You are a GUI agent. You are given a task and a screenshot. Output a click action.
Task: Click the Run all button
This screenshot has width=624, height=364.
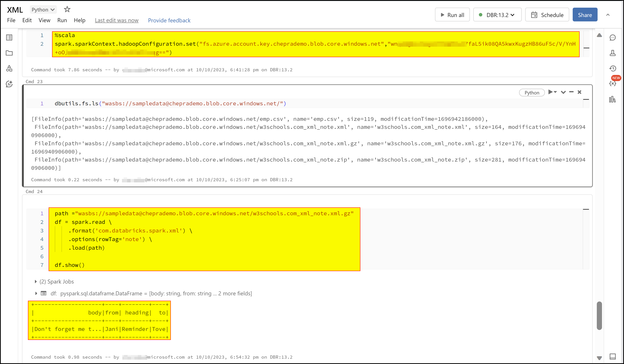[452, 15]
